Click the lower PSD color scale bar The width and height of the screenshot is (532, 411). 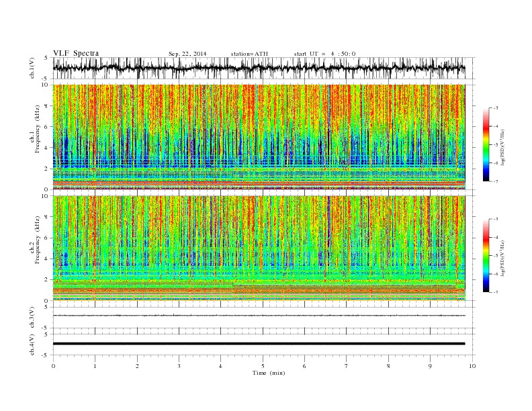coord(486,255)
